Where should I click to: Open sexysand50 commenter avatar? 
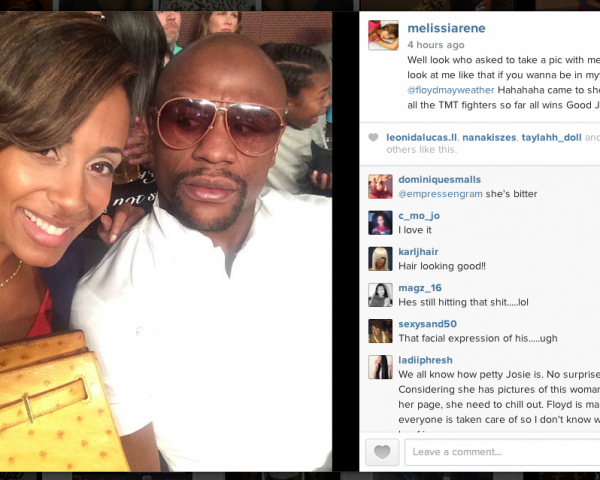380,331
